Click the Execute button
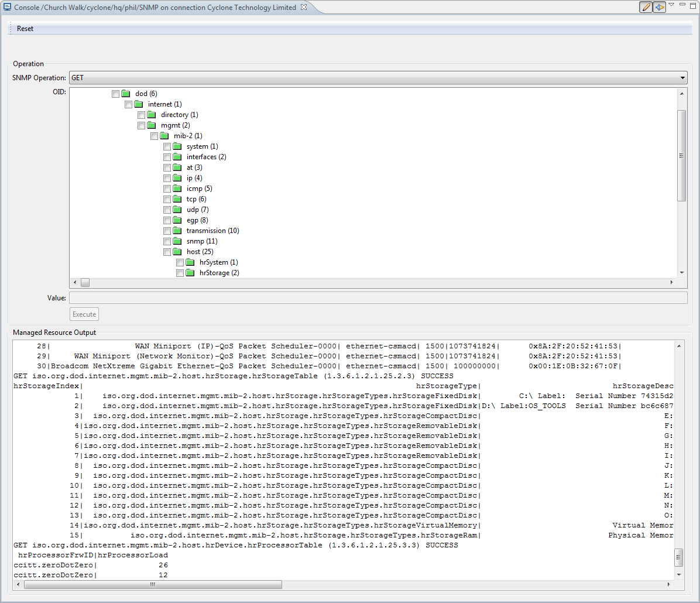The image size is (700, 603). point(84,314)
